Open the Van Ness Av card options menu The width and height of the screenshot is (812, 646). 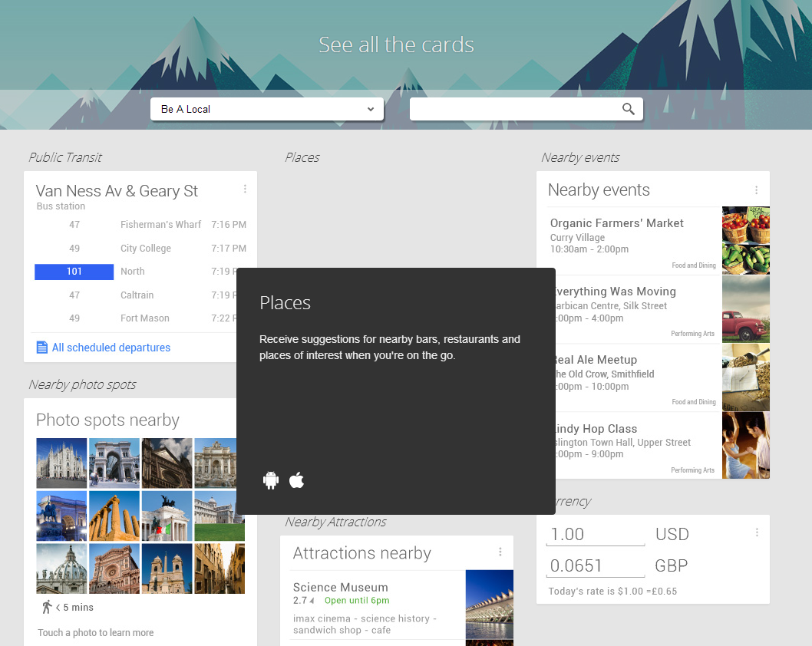coord(245,189)
